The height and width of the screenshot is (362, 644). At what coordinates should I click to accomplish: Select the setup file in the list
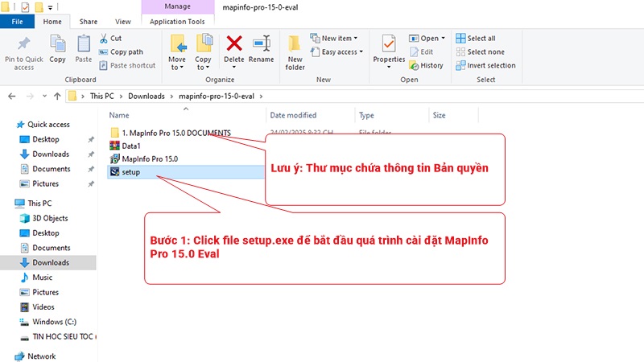131,172
